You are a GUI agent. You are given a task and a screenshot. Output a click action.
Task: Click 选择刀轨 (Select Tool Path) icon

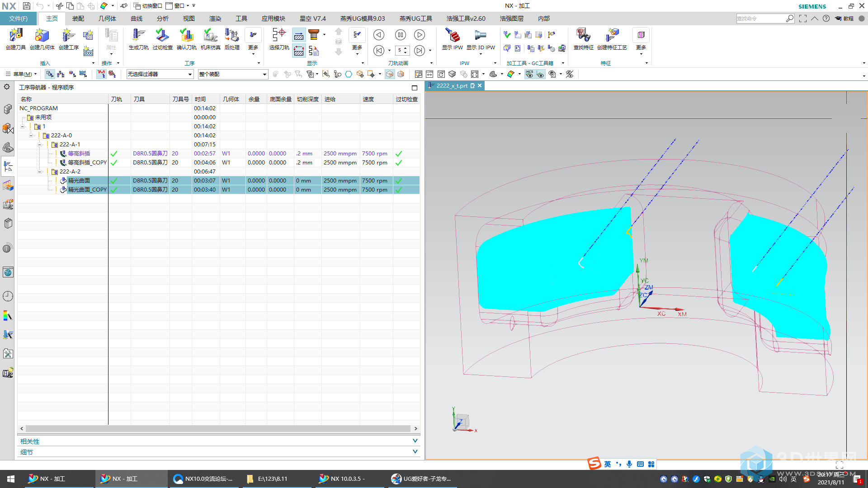(x=279, y=39)
